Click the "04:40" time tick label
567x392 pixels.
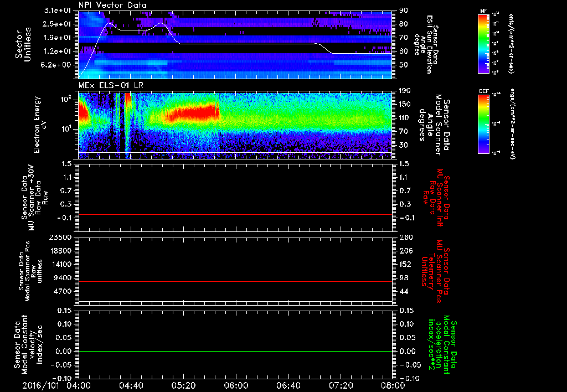tap(131, 385)
